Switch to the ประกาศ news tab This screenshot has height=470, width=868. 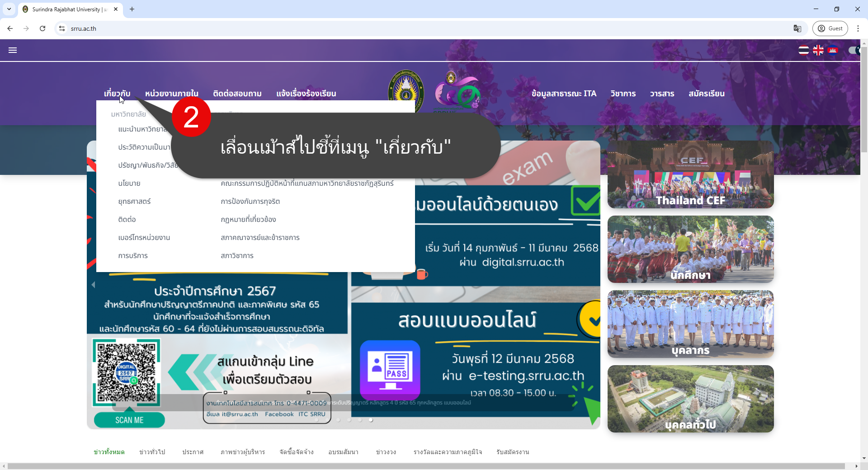193,452
